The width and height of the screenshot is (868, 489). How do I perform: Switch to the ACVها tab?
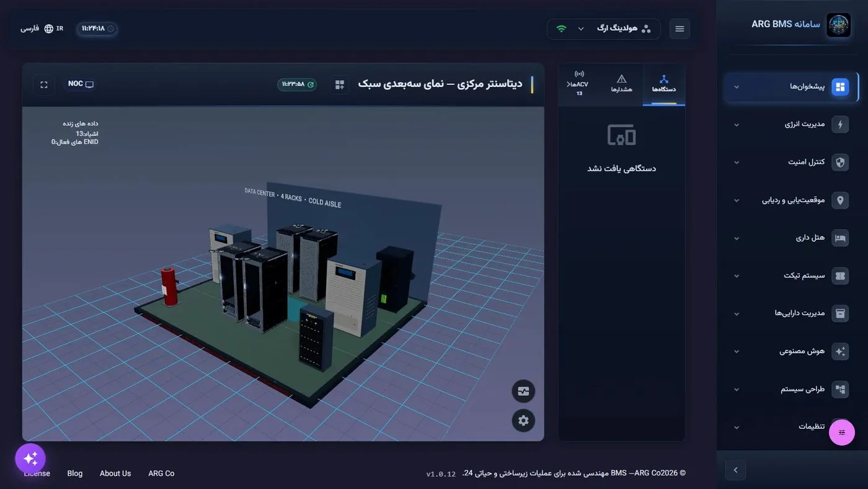coord(580,84)
